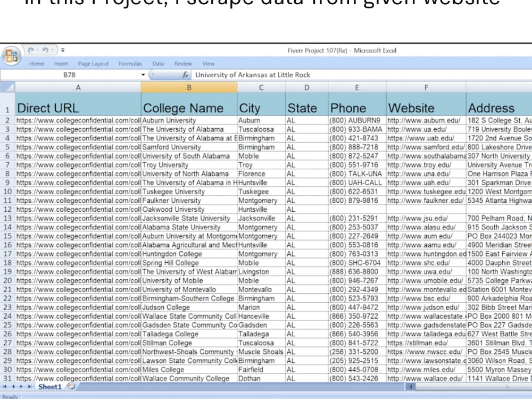Select the Samford University cell
Viewport: 532px width, 399px height.
(189, 147)
